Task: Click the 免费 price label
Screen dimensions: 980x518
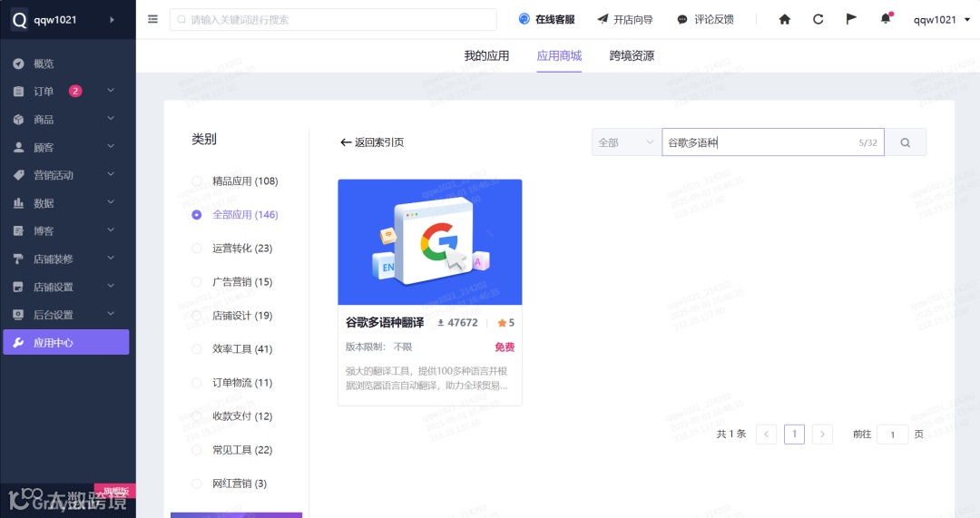Action: (505, 347)
